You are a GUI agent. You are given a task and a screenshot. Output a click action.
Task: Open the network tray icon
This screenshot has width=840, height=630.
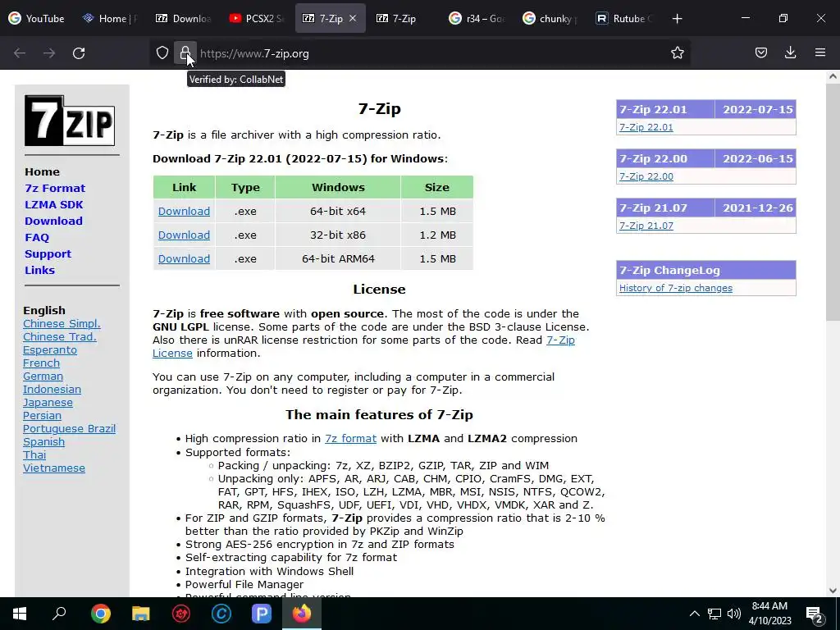[714, 614]
